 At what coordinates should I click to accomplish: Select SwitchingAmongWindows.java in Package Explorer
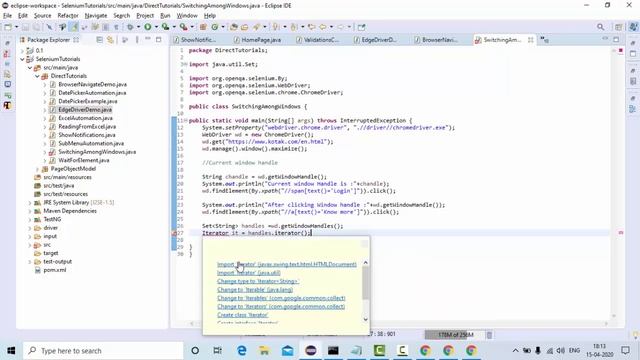[x=97, y=152]
